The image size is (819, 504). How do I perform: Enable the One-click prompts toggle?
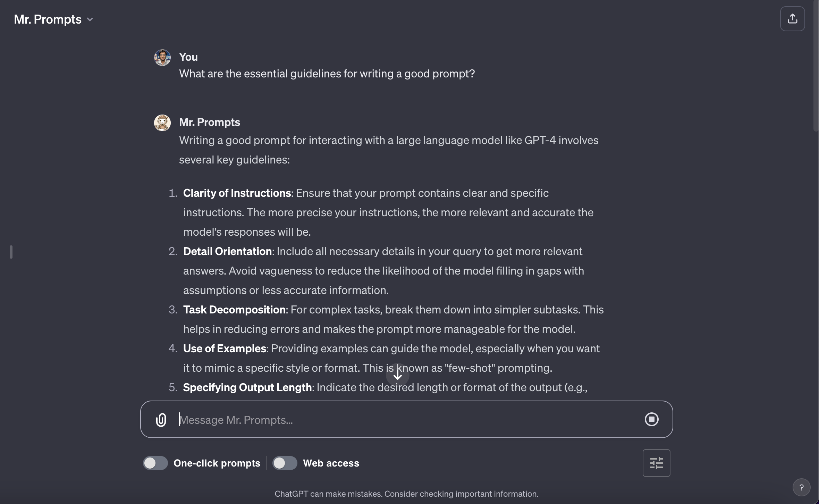[155, 463]
